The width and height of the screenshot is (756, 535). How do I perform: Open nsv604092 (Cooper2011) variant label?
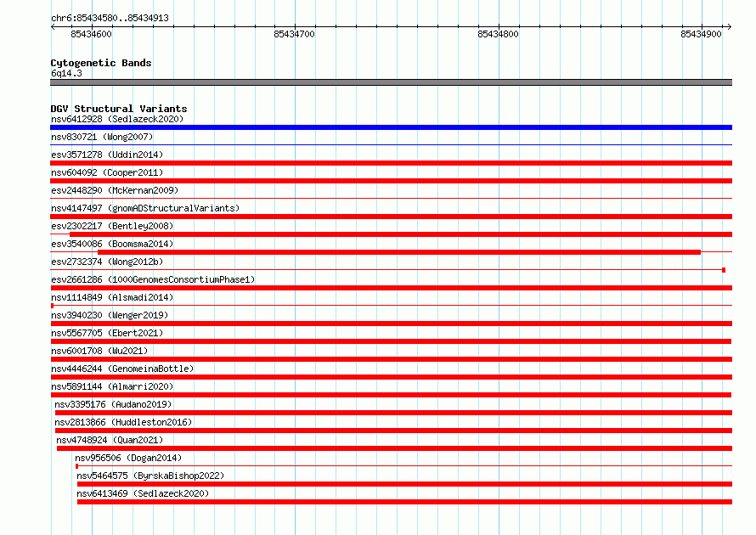107,172
